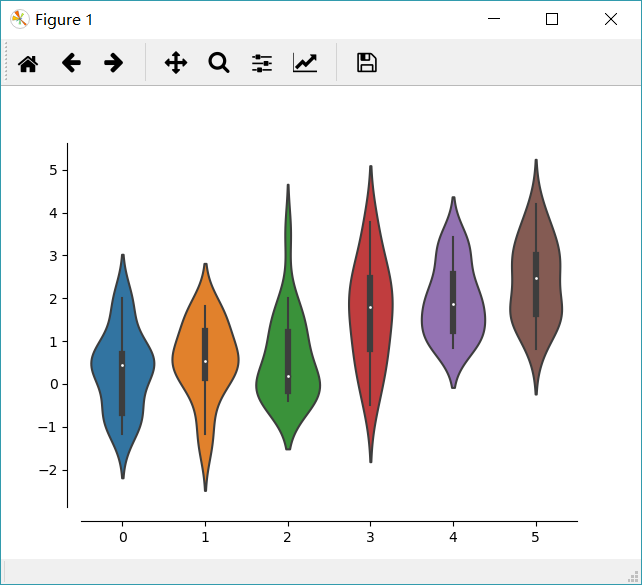Image resolution: width=642 pixels, height=585 pixels.
Task: Click the white median dot in the brown violin
Action: (x=536, y=278)
